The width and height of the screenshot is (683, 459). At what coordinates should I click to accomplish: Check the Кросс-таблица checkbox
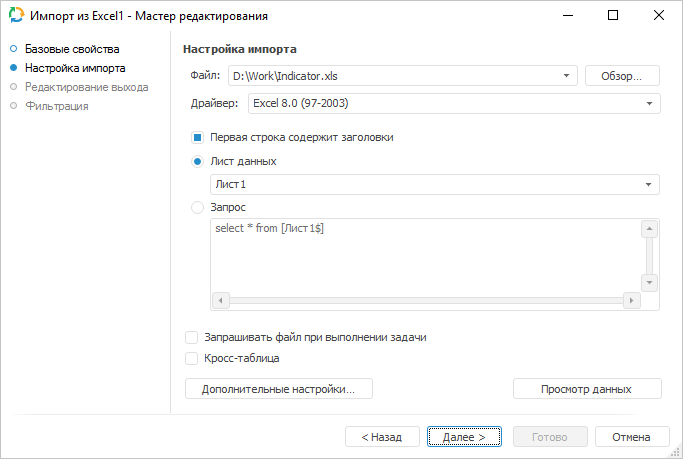tap(192, 357)
